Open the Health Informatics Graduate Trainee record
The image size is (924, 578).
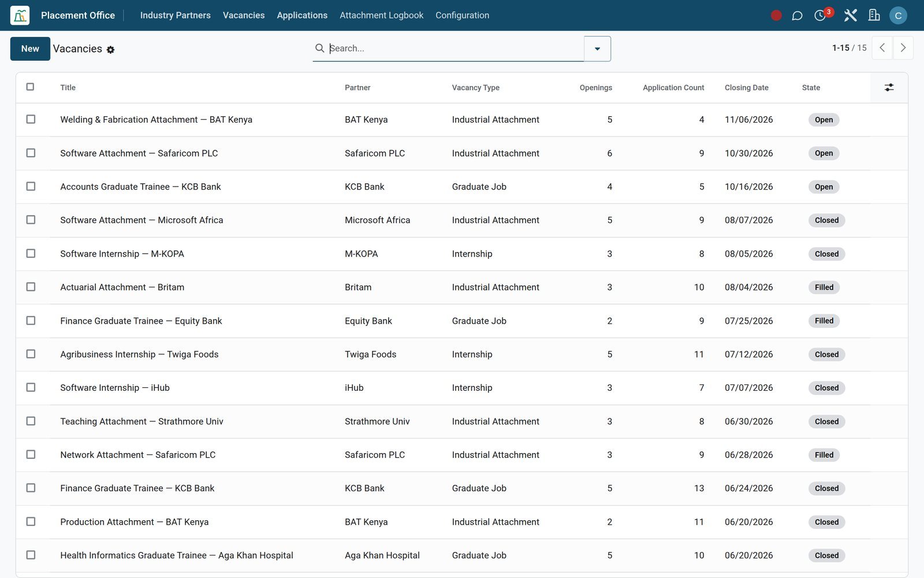coord(177,555)
